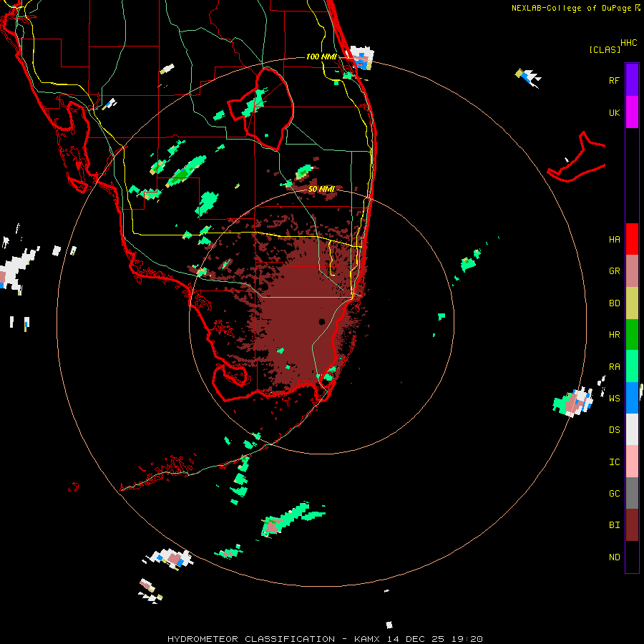644x644 pixels.
Task: Click the pink graupel cell south of the Keys
Action: (x=271, y=527)
